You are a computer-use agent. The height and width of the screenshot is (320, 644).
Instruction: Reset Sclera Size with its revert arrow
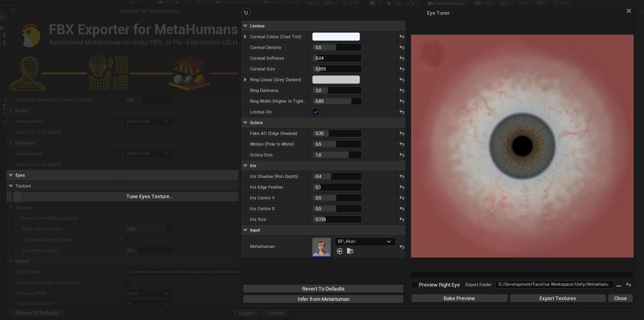402,155
